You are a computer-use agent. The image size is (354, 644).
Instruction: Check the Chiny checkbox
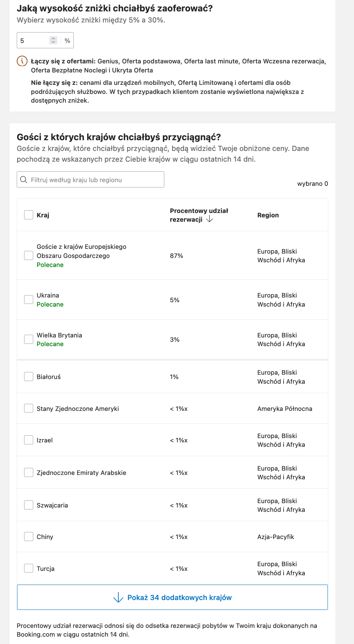[28, 537]
